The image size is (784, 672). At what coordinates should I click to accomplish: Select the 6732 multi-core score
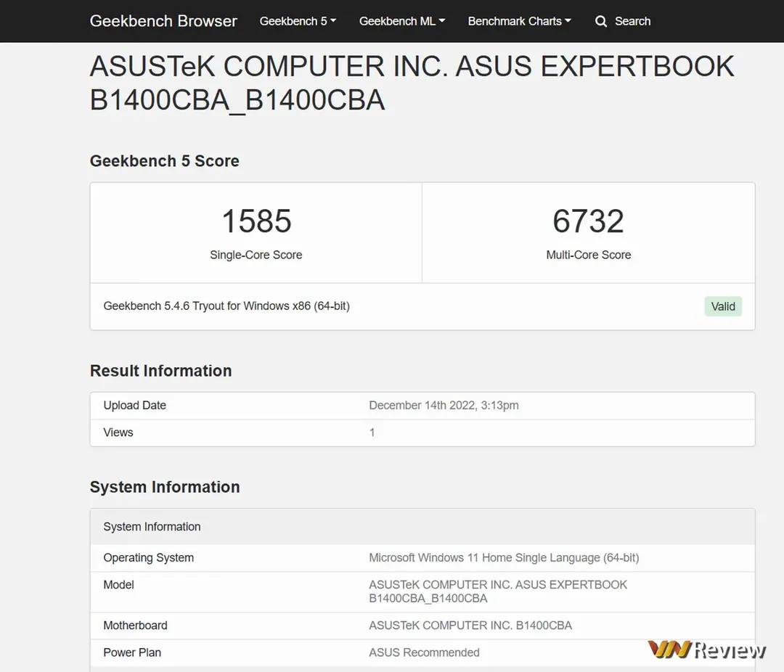pyautogui.click(x=588, y=221)
